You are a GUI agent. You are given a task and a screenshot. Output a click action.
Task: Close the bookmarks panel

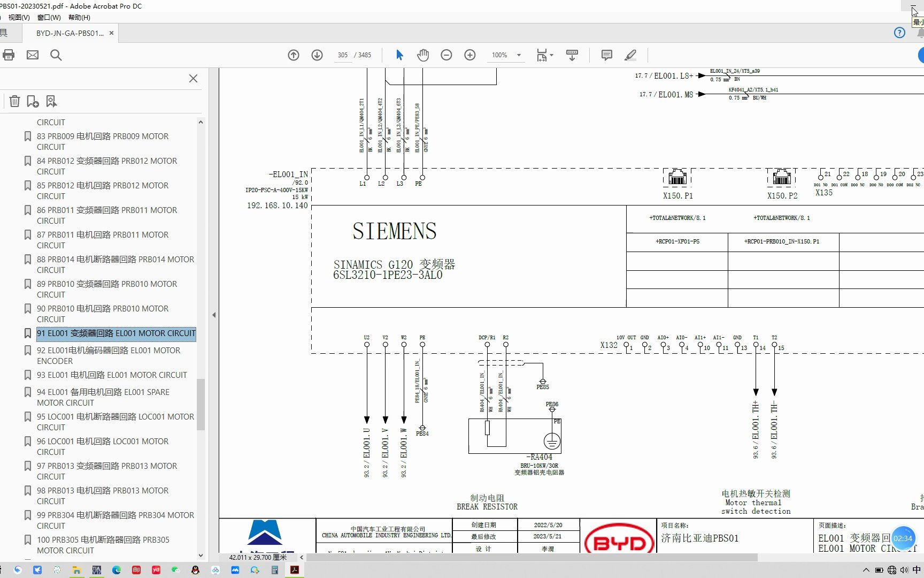[193, 79]
